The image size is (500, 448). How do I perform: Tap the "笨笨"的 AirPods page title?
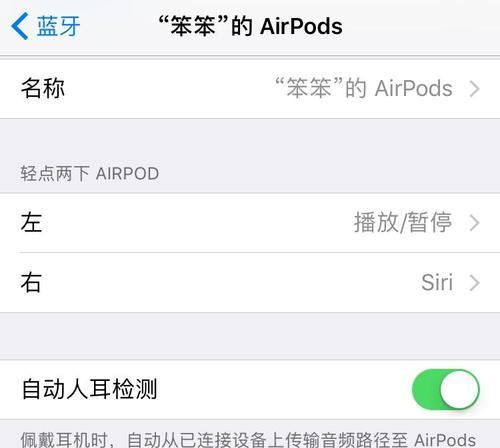[250, 26]
